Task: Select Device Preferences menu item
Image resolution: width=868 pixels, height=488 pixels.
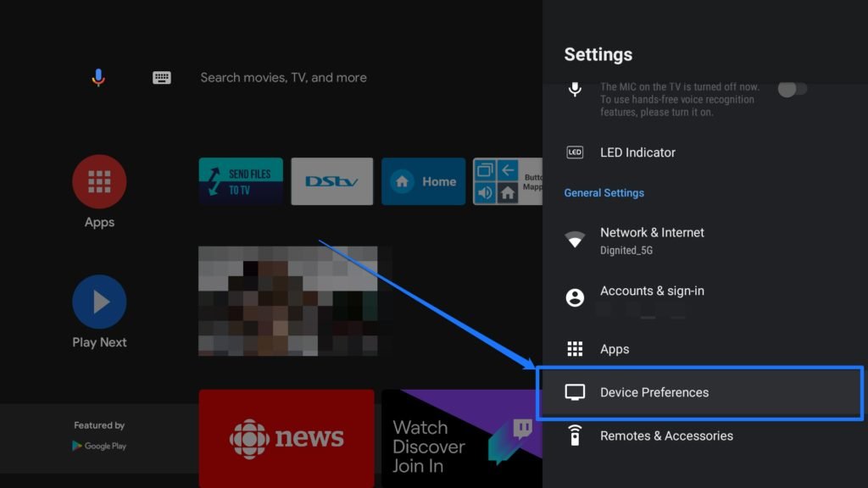Action: (654, 392)
